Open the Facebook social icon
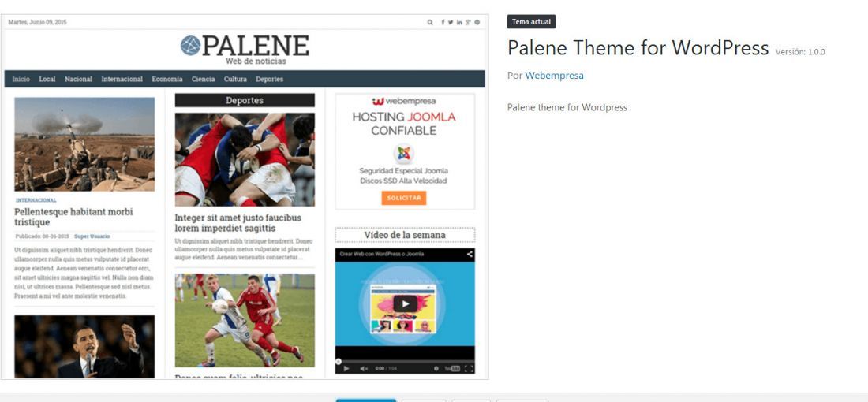 (x=443, y=23)
